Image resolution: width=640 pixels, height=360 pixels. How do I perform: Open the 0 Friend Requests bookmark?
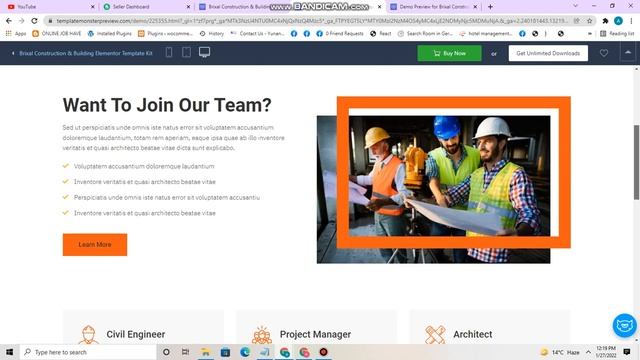click(x=340, y=33)
